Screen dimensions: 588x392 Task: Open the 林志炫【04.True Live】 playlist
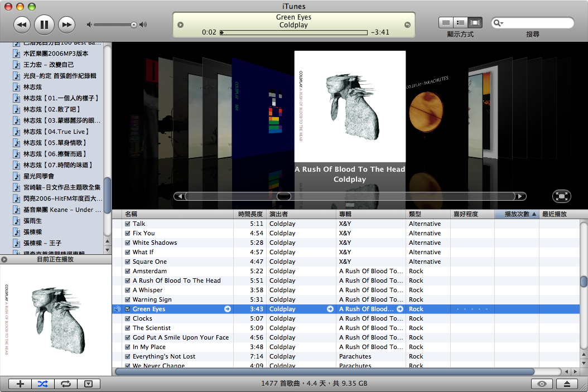point(56,132)
